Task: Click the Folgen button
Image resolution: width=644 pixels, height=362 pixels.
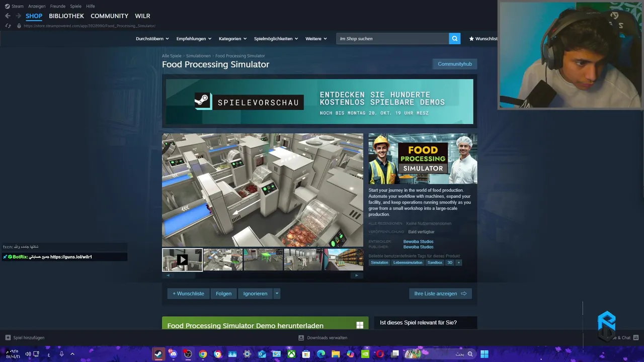Action: (x=224, y=294)
